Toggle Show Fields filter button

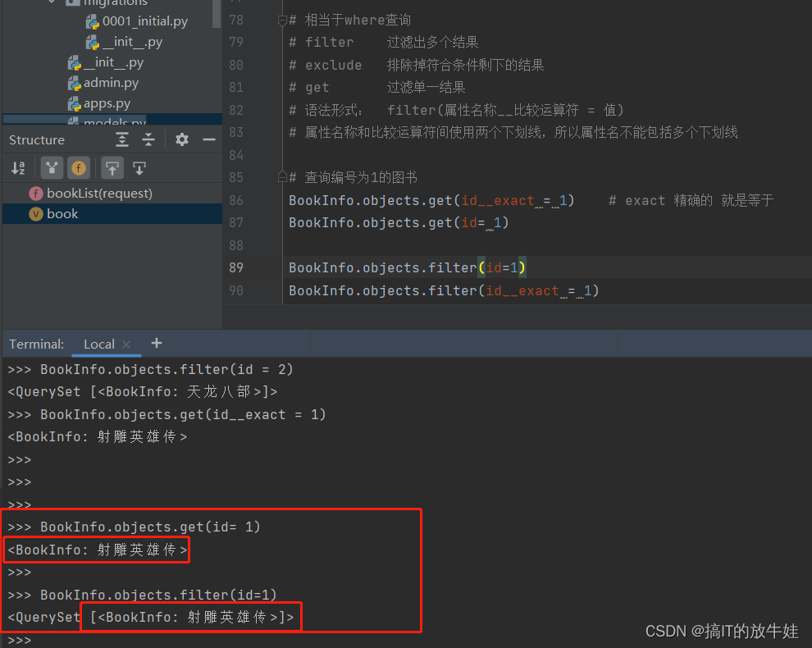coord(79,168)
